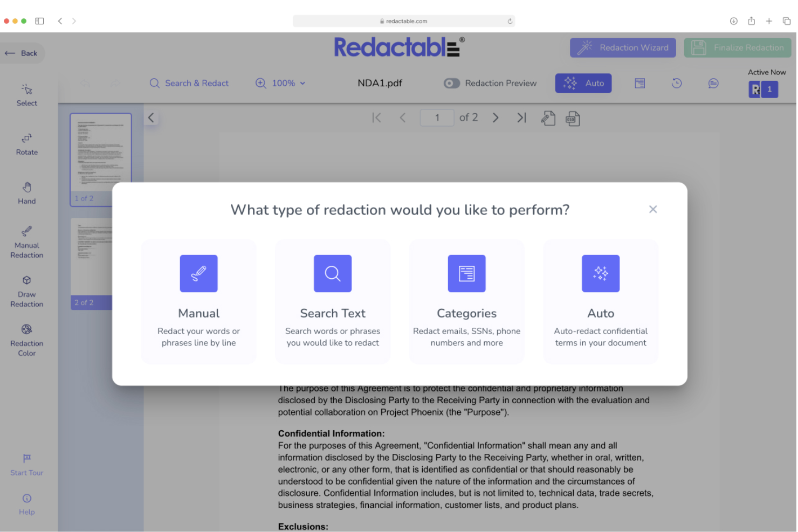Click the Manual pen icon tile

[198, 273]
